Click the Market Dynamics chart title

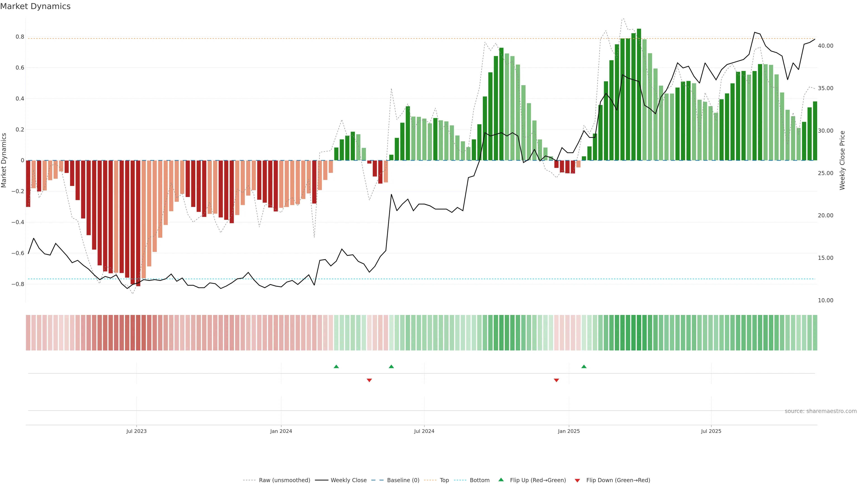[35, 6]
